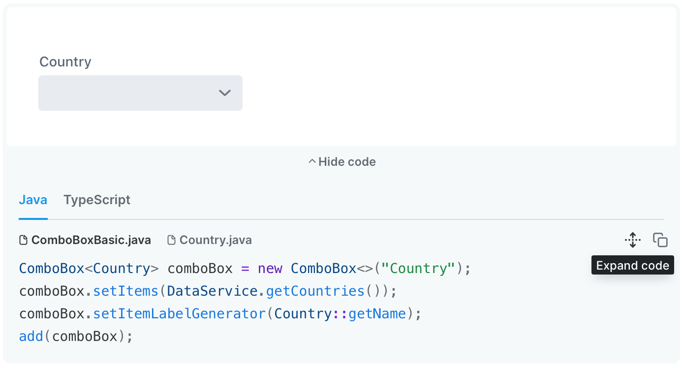Image resolution: width=682 pixels, height=368 pixels.
Task: Click the caret icon beside Hide code
Action: [312, 162]
